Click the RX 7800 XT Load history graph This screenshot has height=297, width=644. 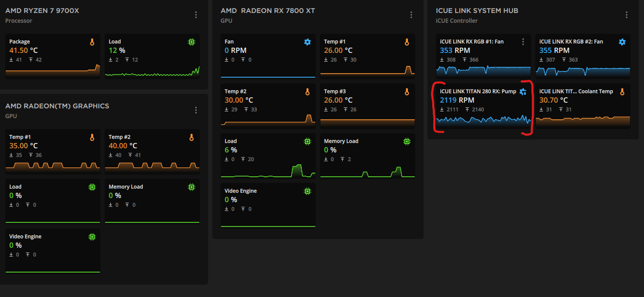click(x=268, y=171)
